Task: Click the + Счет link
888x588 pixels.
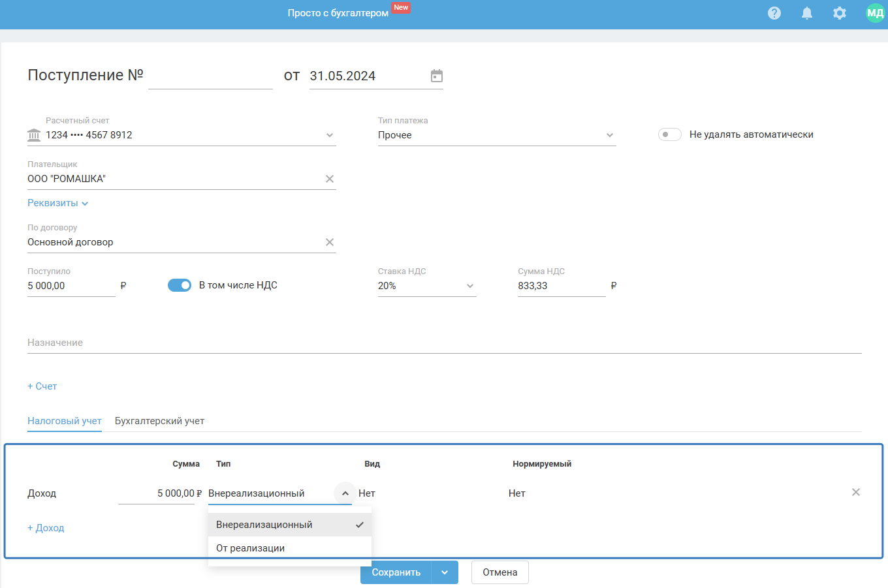Action: coord(42,386)
